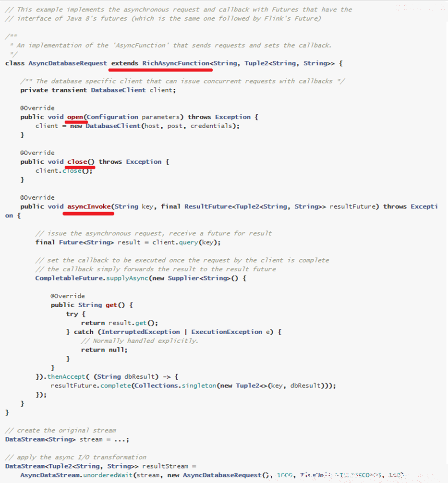Click the 'return null;' statement
This screenshot has width=448, height=483.
click(x=104, y=350)
